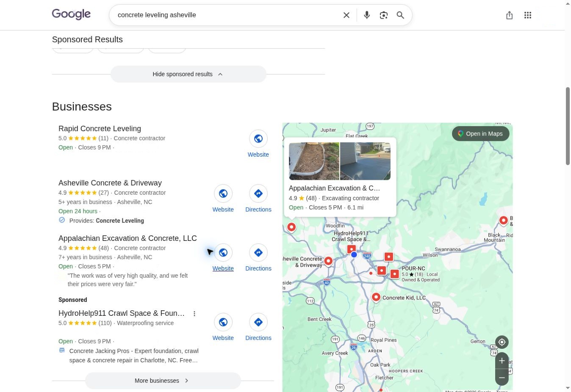View right driveway photo in map card

(365, 161)
